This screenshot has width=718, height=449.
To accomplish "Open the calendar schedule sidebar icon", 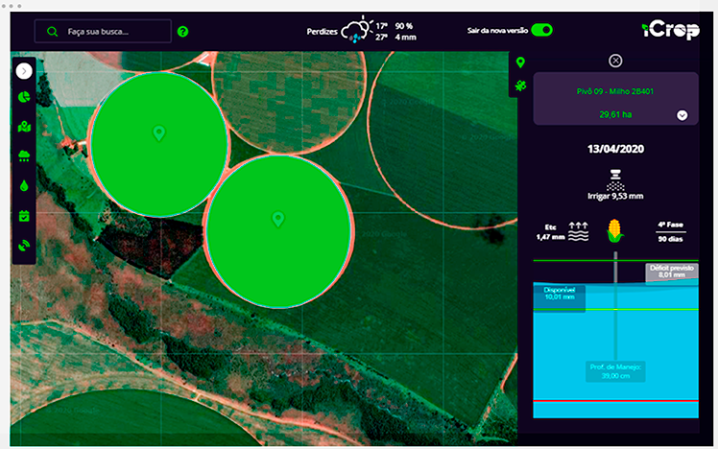I will click(x=24, y=215).
